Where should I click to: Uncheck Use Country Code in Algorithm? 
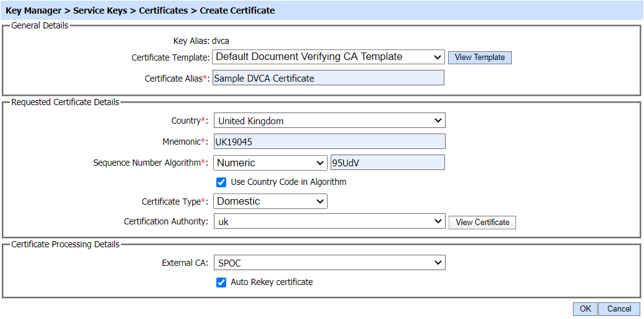pos(221,182)
